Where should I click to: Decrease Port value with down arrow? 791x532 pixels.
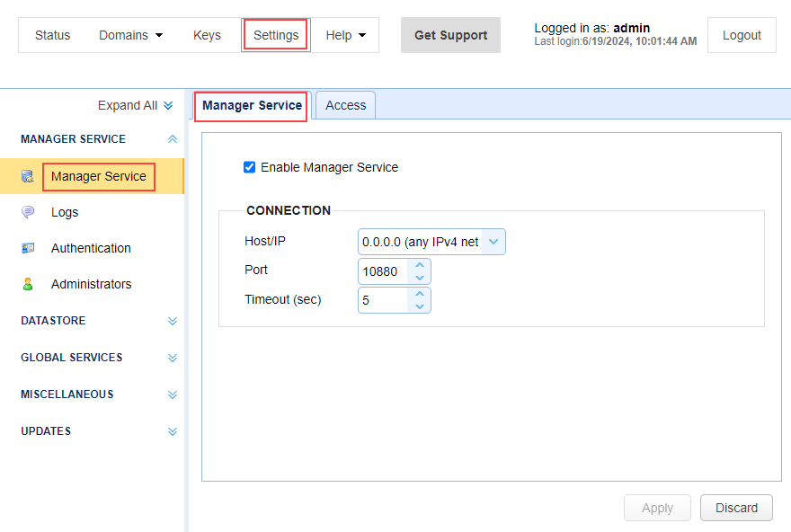[419, 278]
